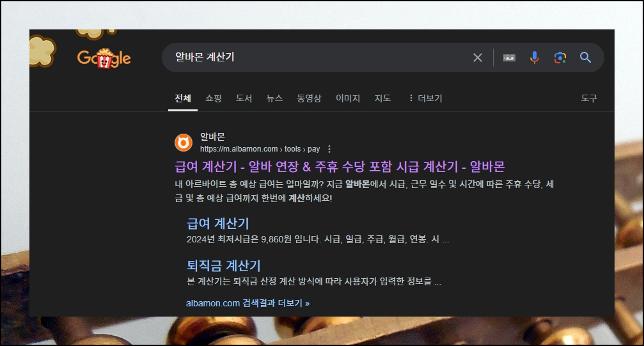The width and height of the screenshot is (644, 346).
Task: Click the 알바몬 site name text
Action: pos(212,136)
